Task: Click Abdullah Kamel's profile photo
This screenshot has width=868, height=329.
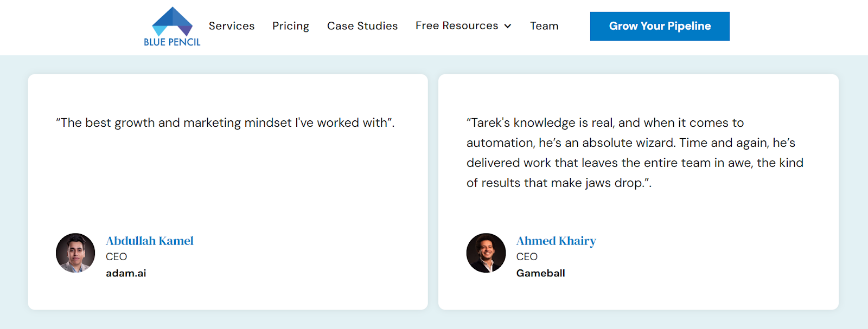Action: (75, 253)
